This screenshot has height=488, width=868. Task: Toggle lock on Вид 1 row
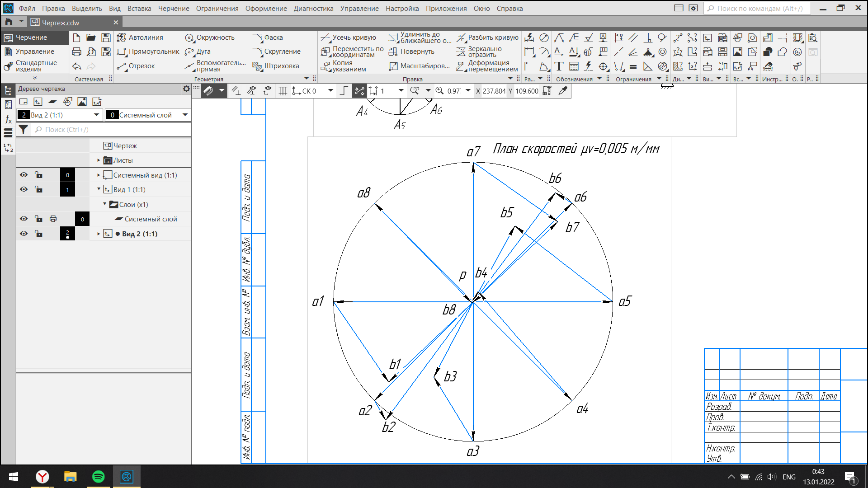coord(38,189)
